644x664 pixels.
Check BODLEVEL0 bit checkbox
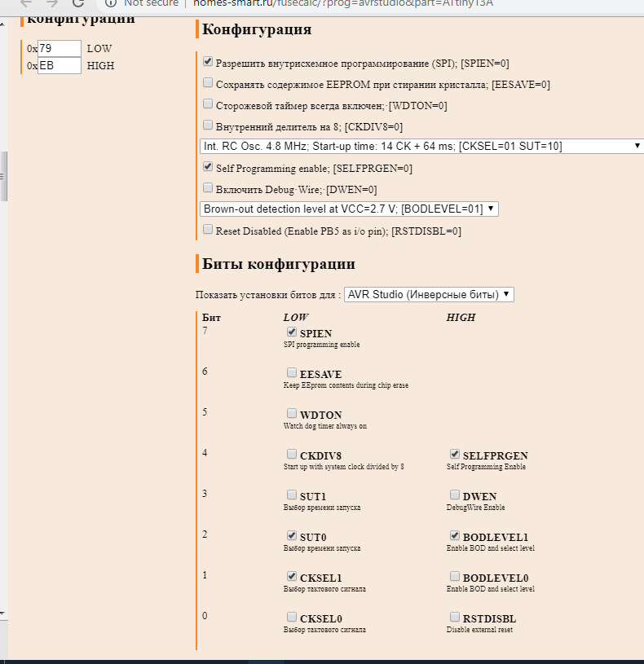click(455, 576)
